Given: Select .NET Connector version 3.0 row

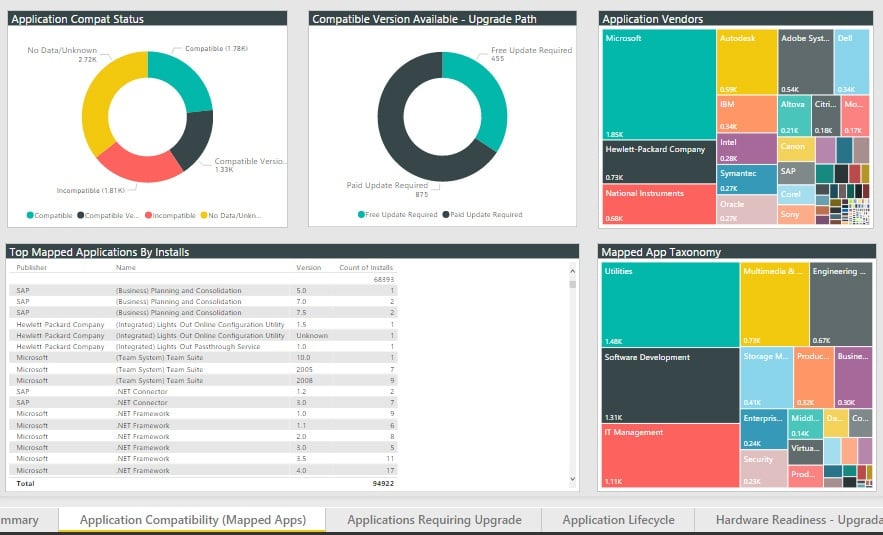Looking at the screenshot, I should (x=203, y=402).
